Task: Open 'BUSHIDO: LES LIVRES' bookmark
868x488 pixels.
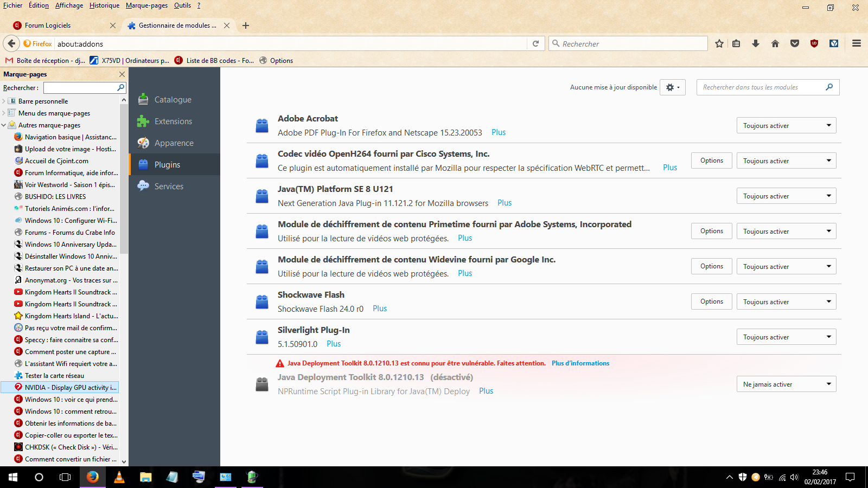Action: point(55,197)
